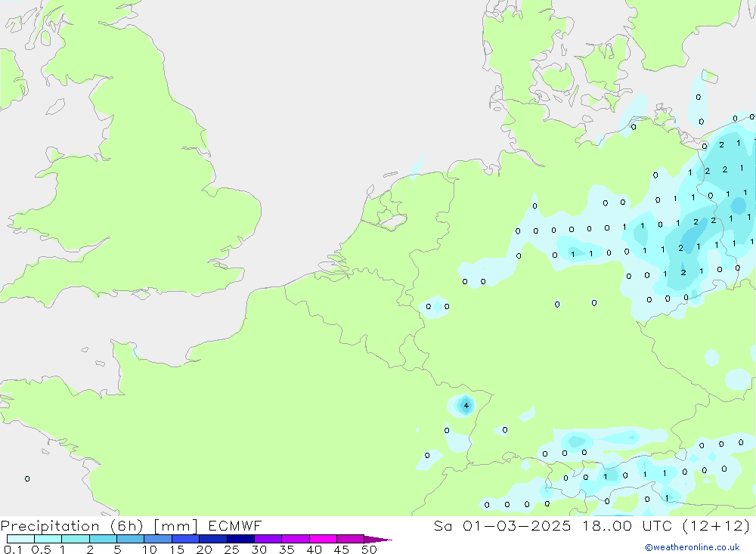Click the '(12+12)' forecast run label

tap(717, 526)
